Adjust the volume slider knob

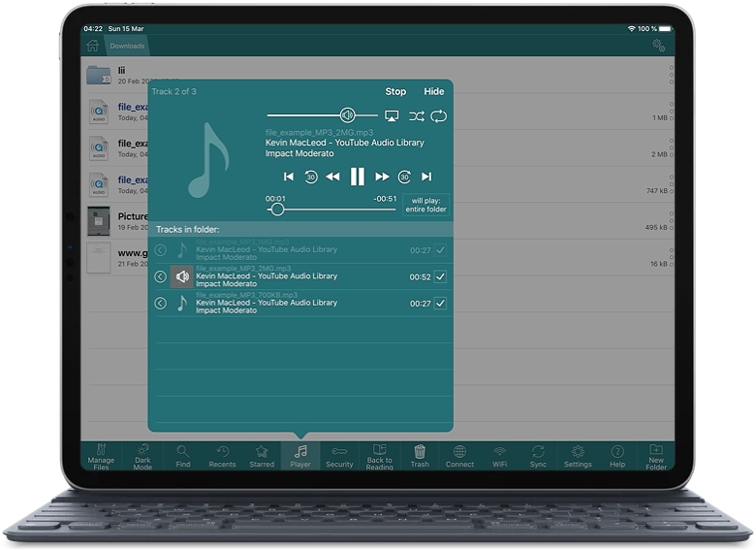(347, 115)
